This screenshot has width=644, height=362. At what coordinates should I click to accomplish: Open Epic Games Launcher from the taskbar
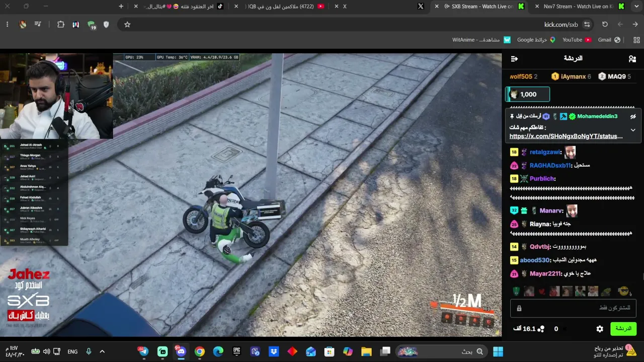237,351
